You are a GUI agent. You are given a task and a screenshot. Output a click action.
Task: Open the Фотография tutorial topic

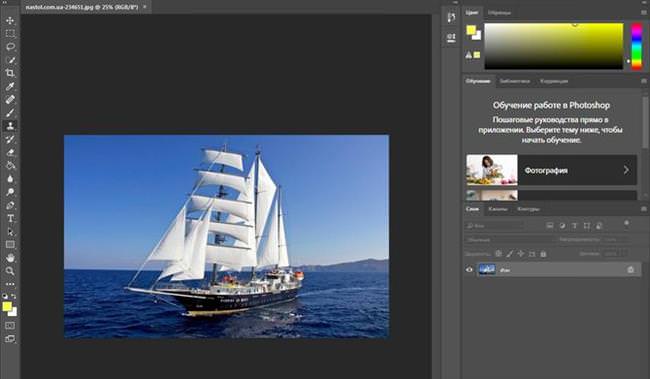(551, 170)
